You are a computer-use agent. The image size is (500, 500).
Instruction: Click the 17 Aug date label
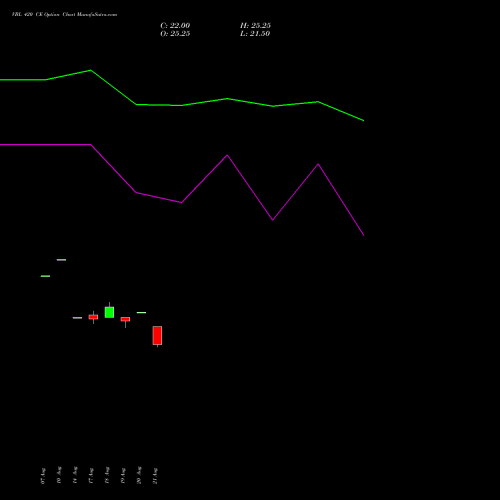tap(91, 476)
